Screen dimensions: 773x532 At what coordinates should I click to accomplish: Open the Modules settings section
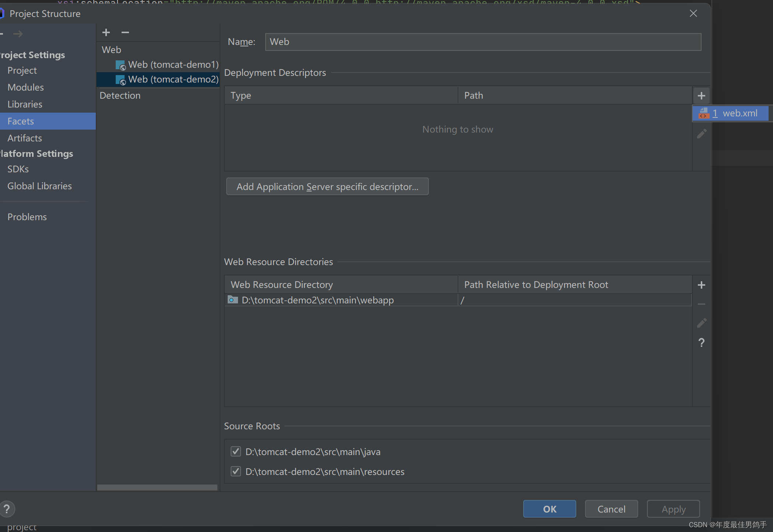point(25,87)
